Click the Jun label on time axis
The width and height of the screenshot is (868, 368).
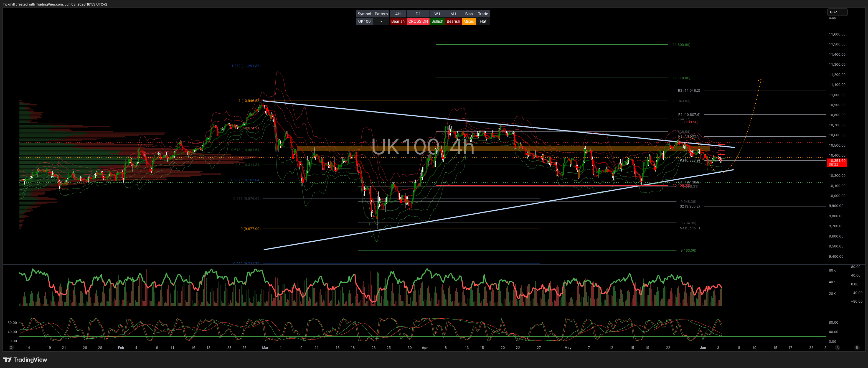[703, 347]
